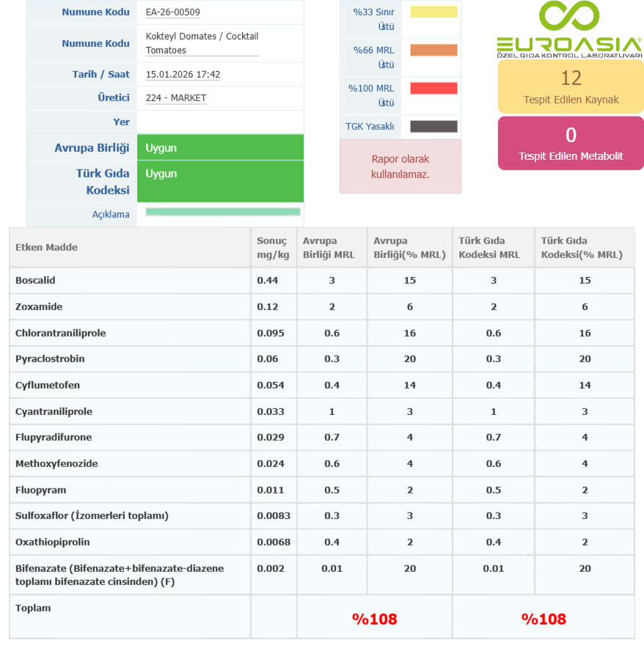Sort by Sonuç mg/kg column header
Viewport: 644px width, 654px height.
273,248
